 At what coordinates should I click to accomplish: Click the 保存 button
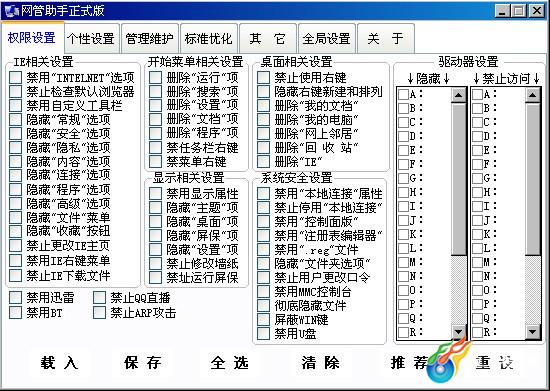point(142,363)
